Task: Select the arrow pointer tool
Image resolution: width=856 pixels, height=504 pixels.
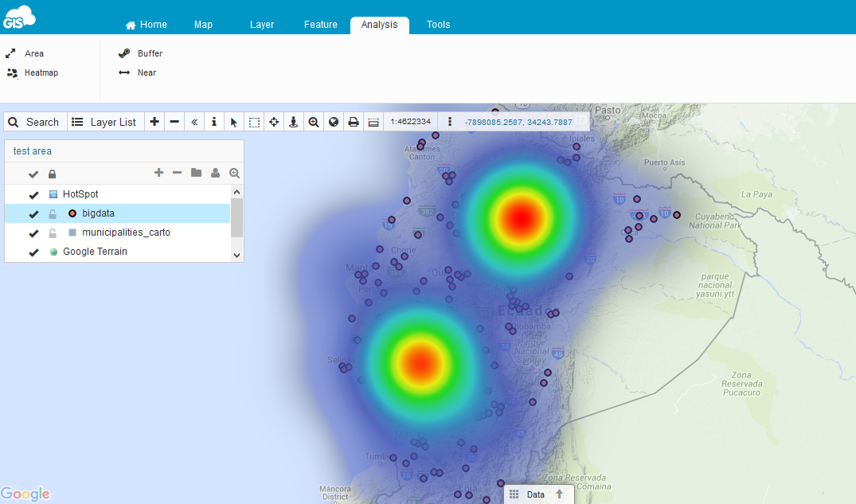Action: click(233, 122)
